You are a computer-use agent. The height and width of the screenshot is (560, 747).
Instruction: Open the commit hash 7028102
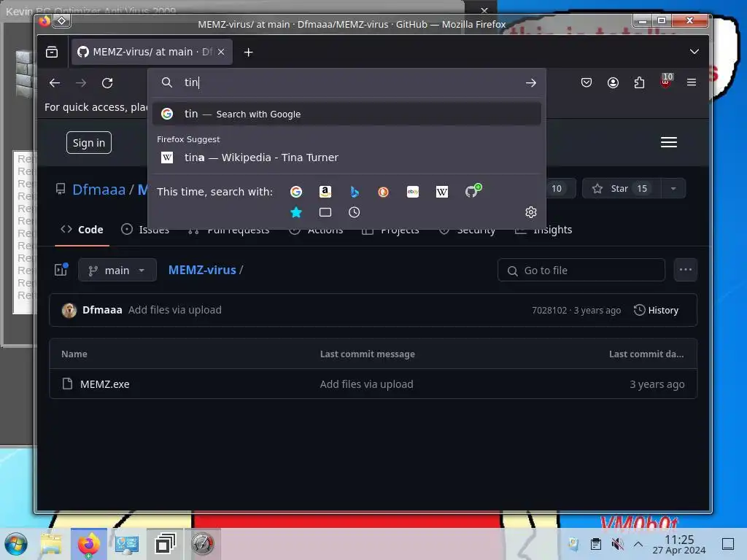[x=549, y=311]
